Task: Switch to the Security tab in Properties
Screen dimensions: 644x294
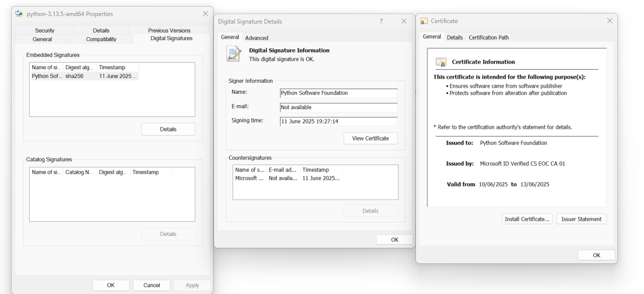Action: click(x=45, y=31)
